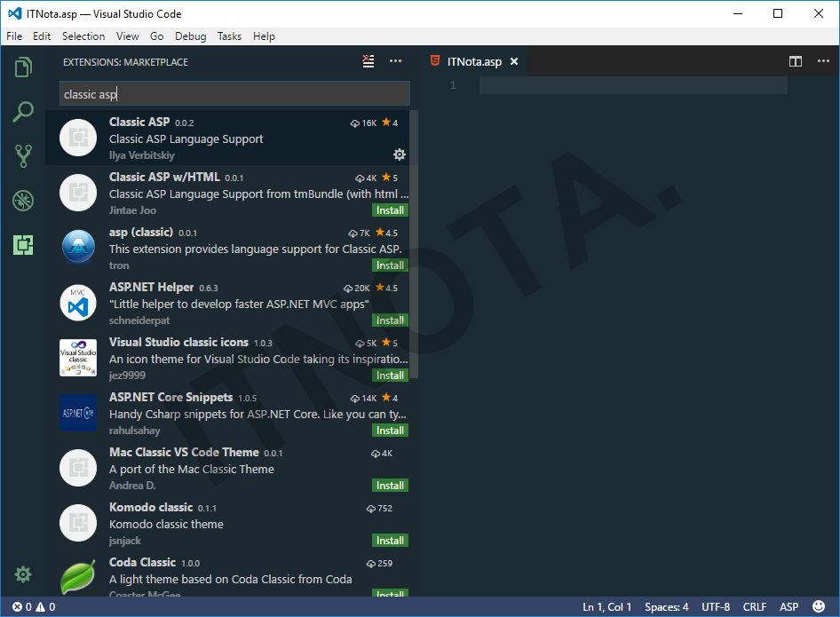Click errors and warnings status indicator
Screen dimensions: 840x617
pos(34,607)
